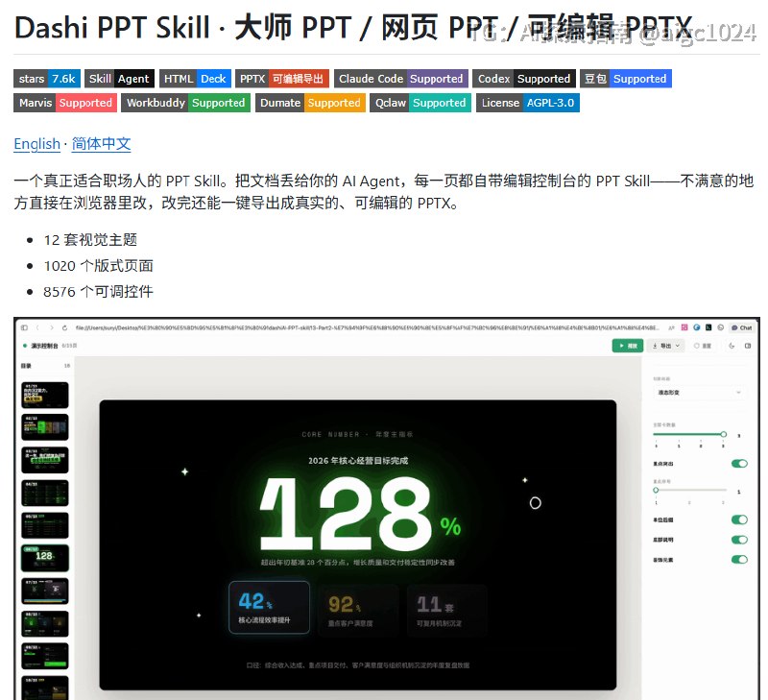768x700 pixels.
Task: Click the '8576 个可调控件' bullet text
Action: point(99,292)
